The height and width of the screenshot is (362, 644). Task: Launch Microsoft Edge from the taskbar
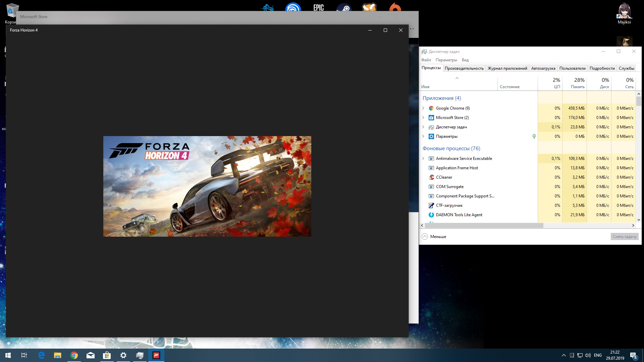[x=41, y=355]
